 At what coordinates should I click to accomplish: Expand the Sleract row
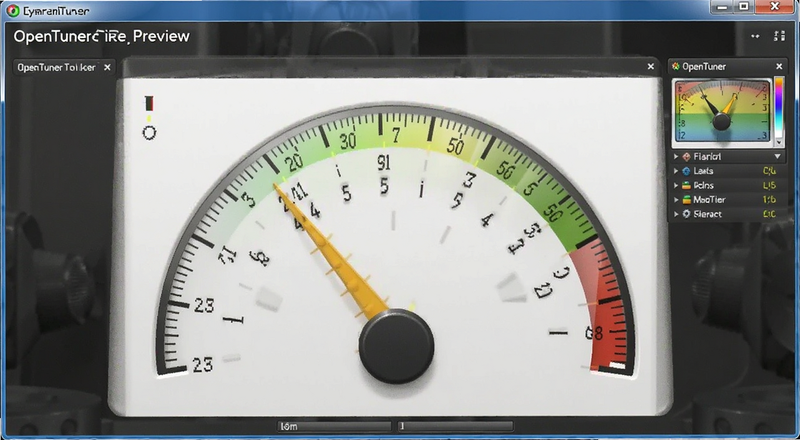tap(676, 214)
